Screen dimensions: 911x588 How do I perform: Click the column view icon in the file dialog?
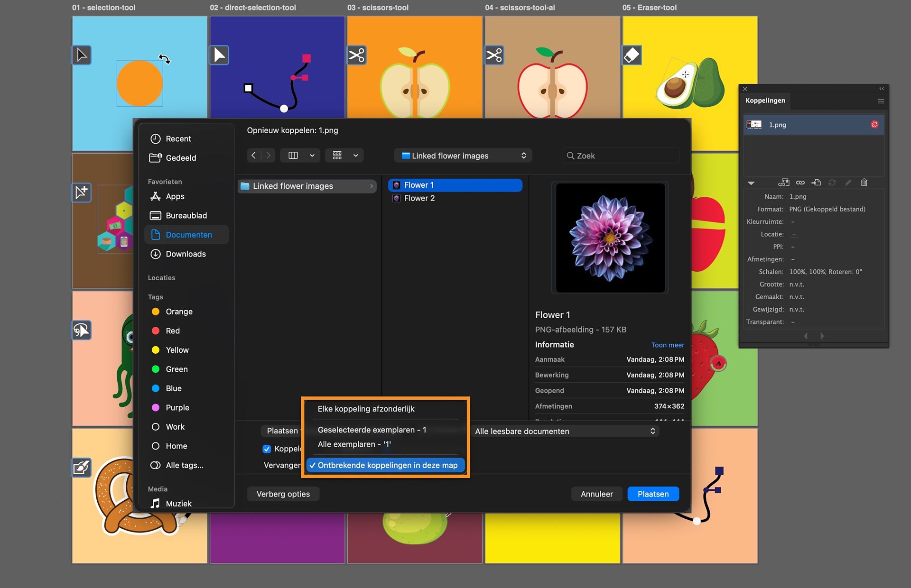pyautogui.click(x=293, y=156)
